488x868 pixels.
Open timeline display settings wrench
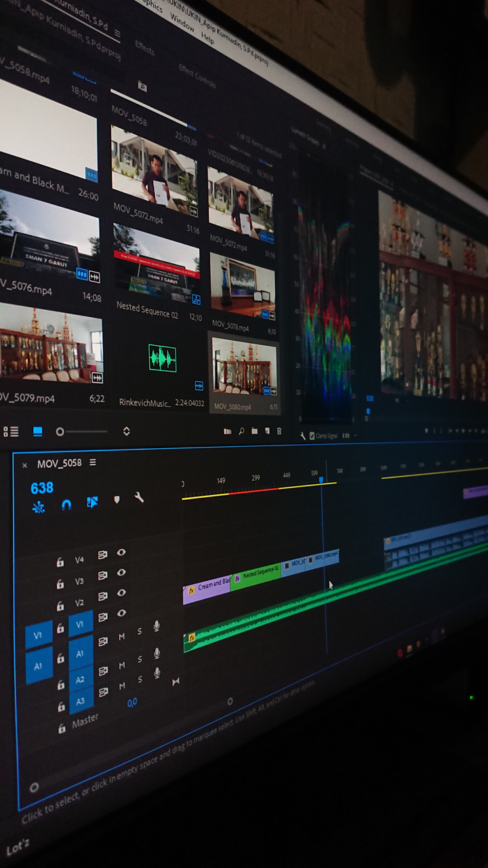(139, 498)
